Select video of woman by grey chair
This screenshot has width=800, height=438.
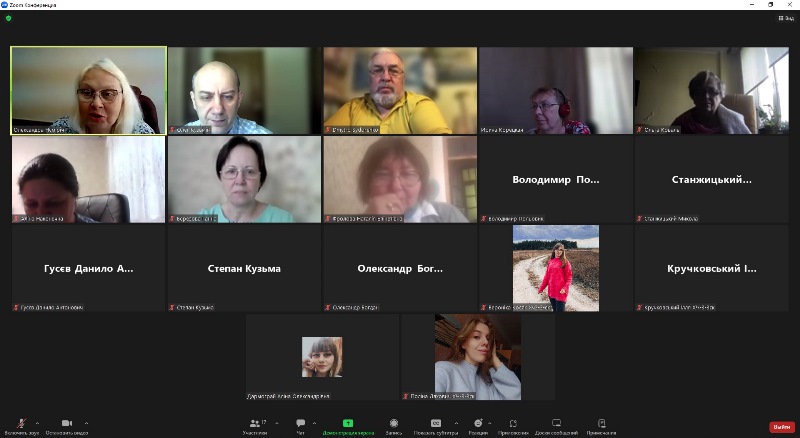pos(88,179)
